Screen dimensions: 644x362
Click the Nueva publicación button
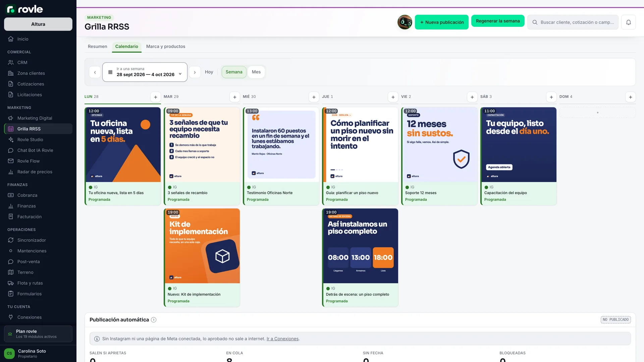442,22
